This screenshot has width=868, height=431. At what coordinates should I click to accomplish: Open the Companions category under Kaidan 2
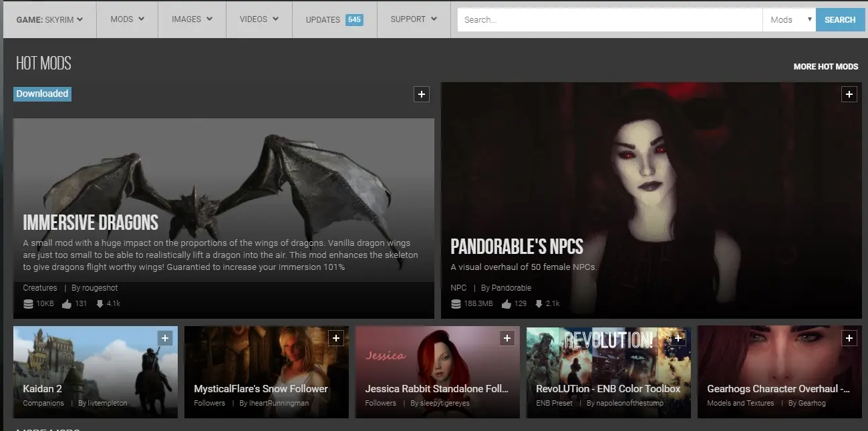[x=43, y=404]
